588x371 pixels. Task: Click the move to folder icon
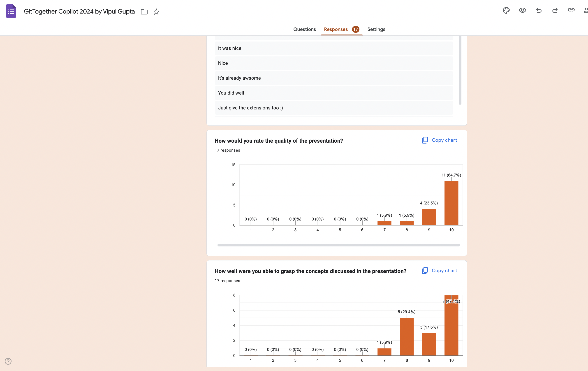(144, 12)
